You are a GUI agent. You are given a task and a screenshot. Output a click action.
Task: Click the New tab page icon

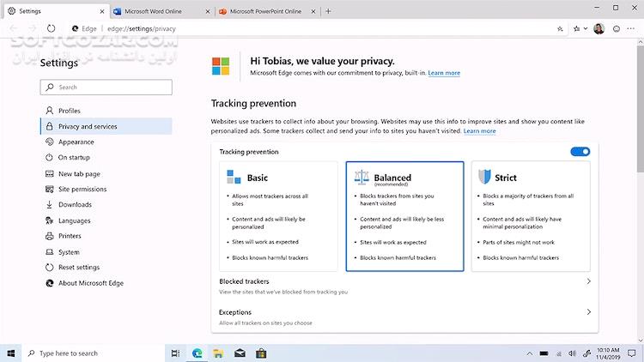pos(49,173)
